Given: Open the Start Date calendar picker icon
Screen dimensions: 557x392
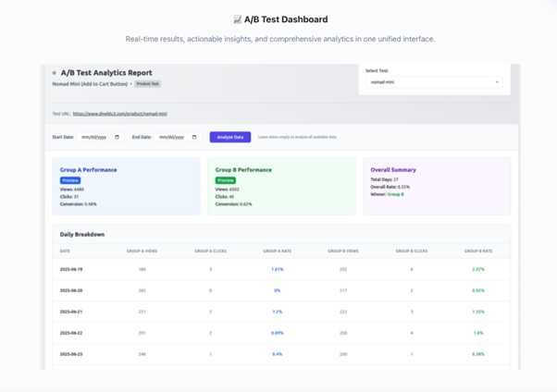Looking at the screenshot, I should pos(117,137).
